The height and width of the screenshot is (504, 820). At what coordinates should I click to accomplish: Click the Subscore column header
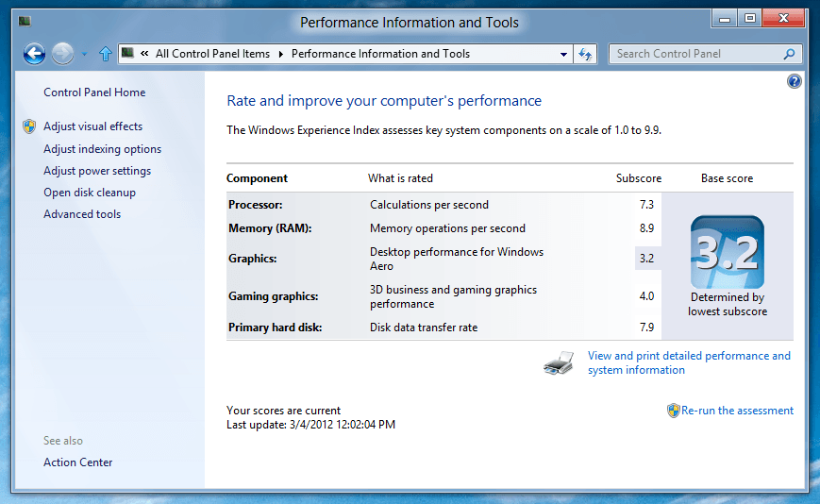[639, 178]
